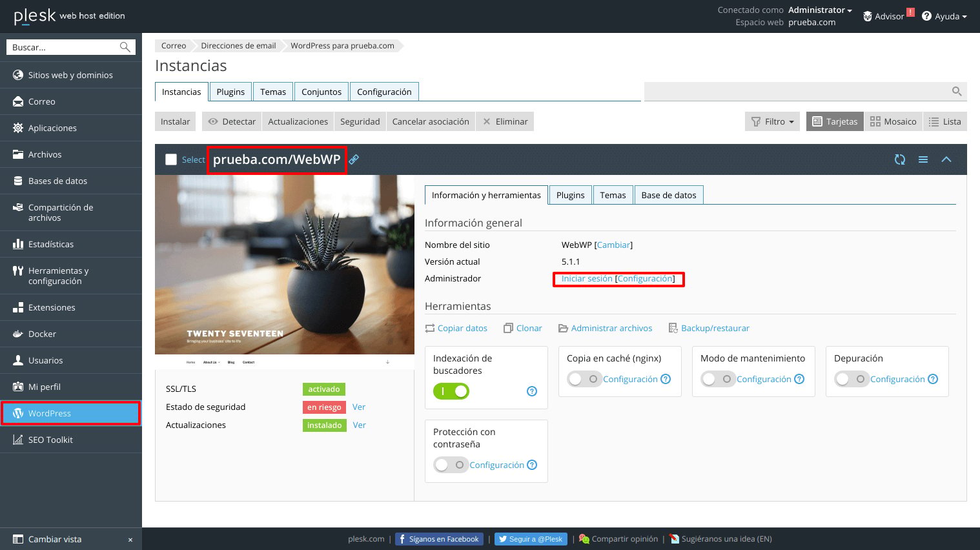Click the sidebar search magnifier icon
This screenshot has height=550, width=980.
click(125, 47)
